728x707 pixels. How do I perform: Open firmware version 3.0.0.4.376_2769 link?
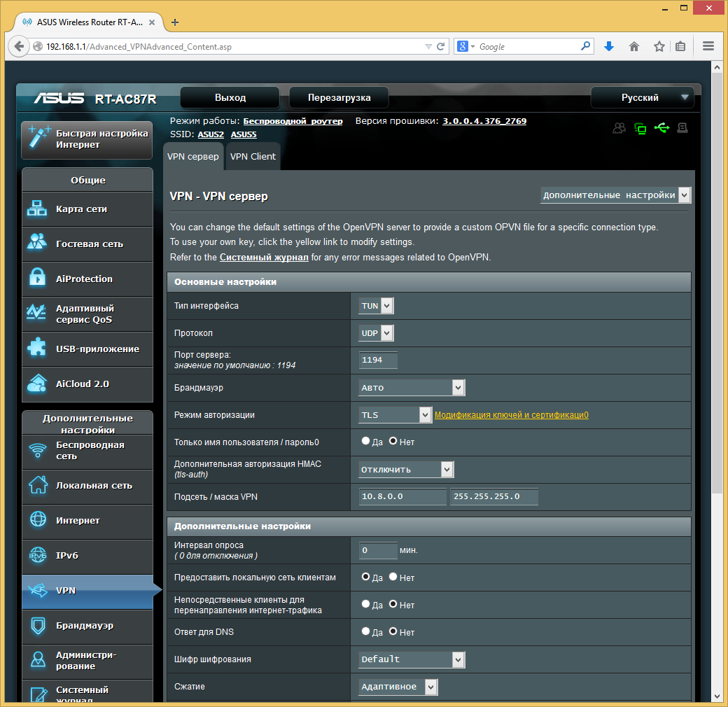coord(484,121)
